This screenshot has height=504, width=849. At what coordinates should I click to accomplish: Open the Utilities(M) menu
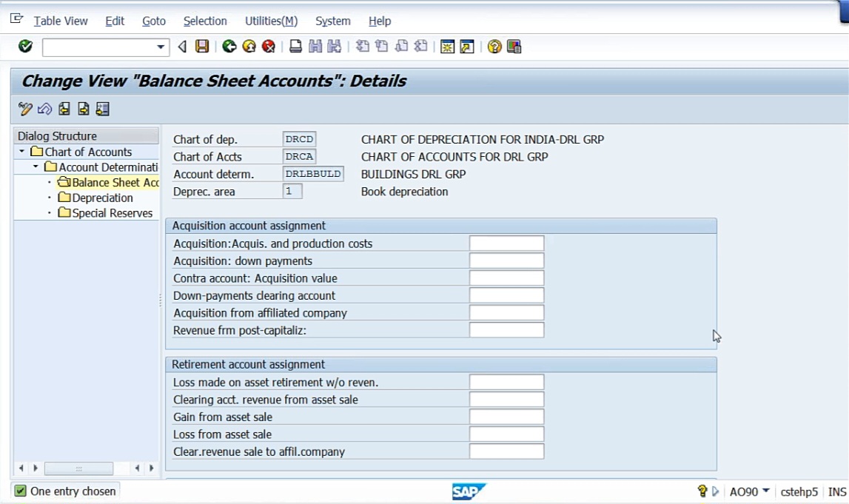(x=271, y=21)
